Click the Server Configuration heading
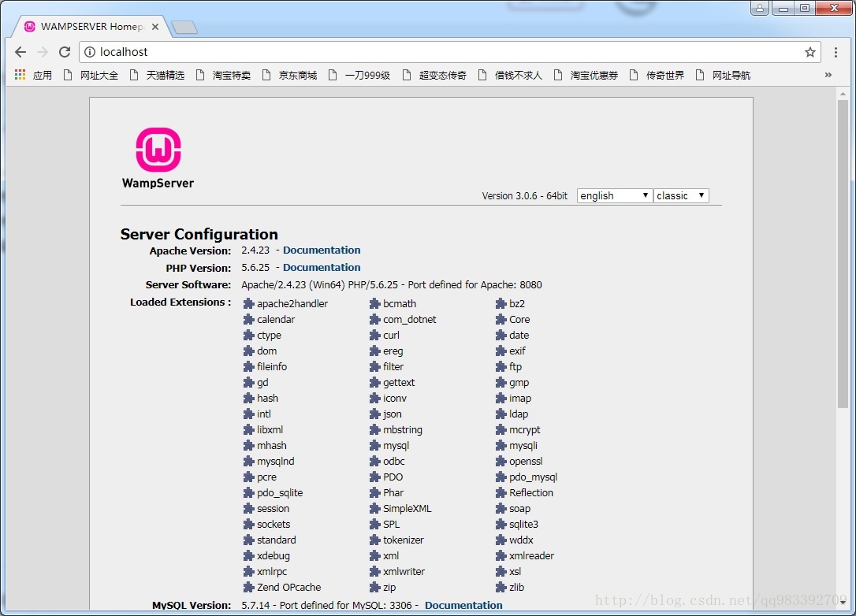 [199, 234]
